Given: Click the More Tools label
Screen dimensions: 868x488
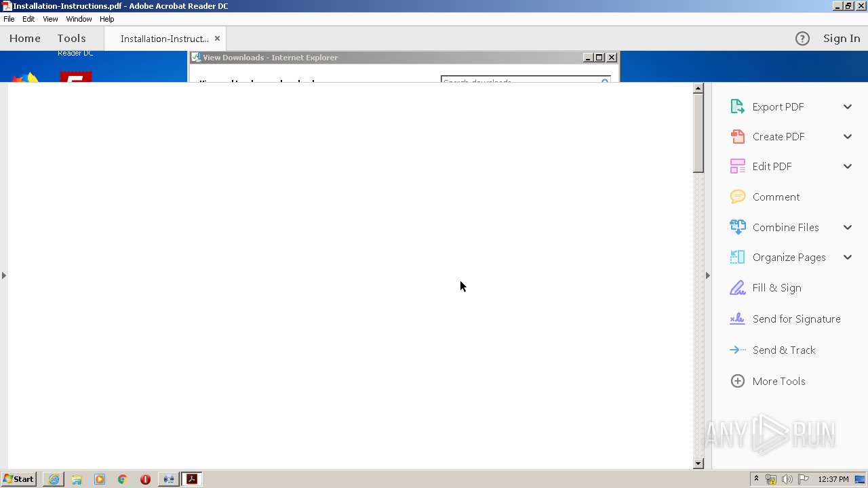Looking at the screenshot, I should [778, 381].
